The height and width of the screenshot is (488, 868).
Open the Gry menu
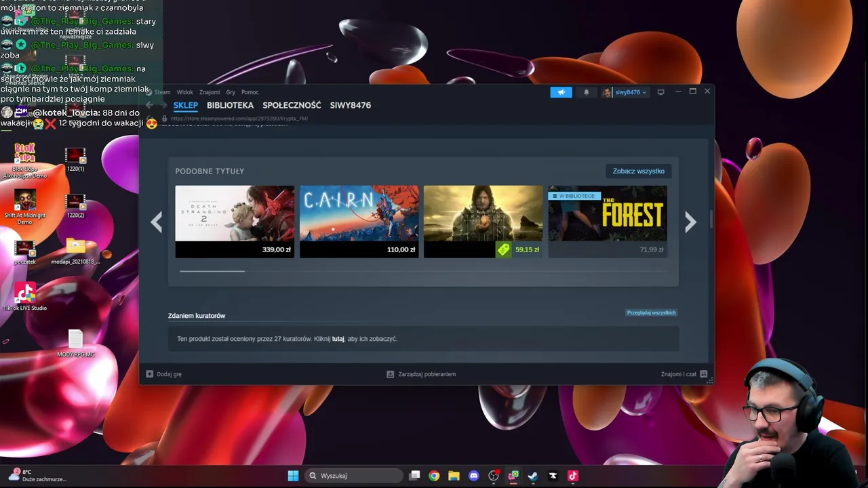click(231, 92)
